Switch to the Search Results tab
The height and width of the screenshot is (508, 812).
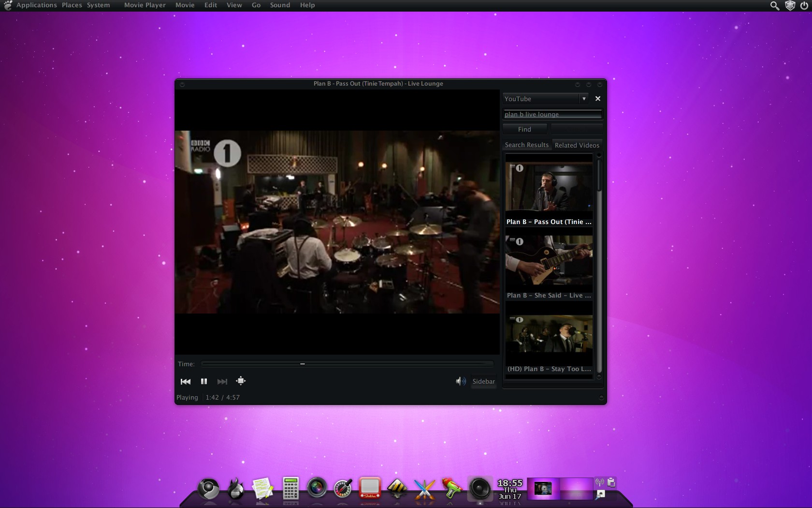[x=527, y=145]
